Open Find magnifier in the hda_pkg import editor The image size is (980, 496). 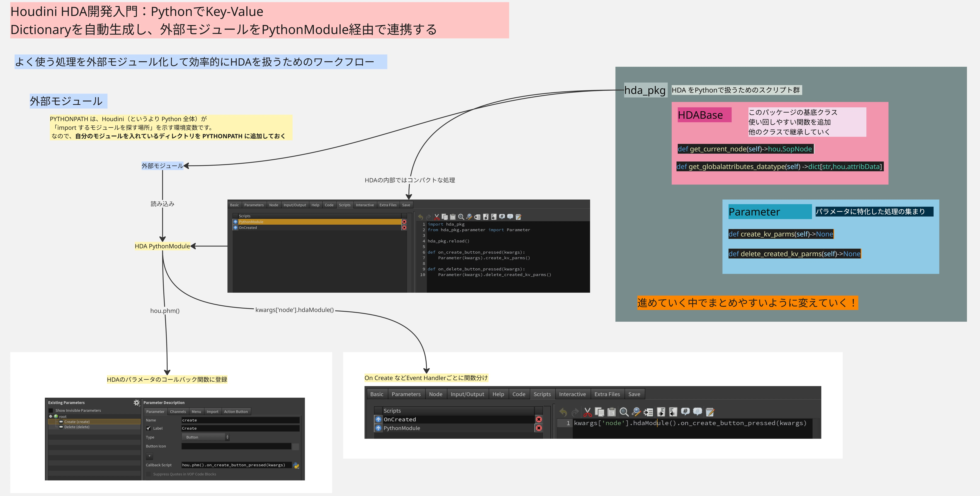[461, 217]
